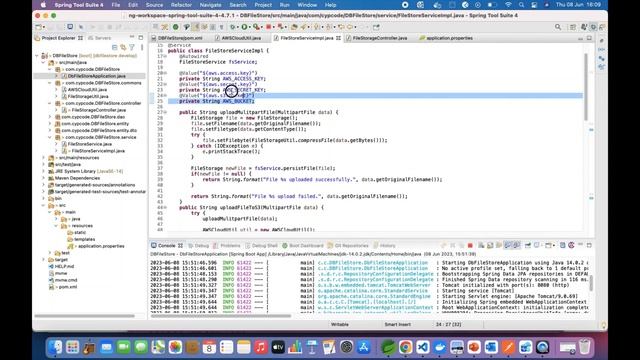The image size is (640, 360).
Task: Open Visual Studio Code from the Dock
Action: coord(423,347)
